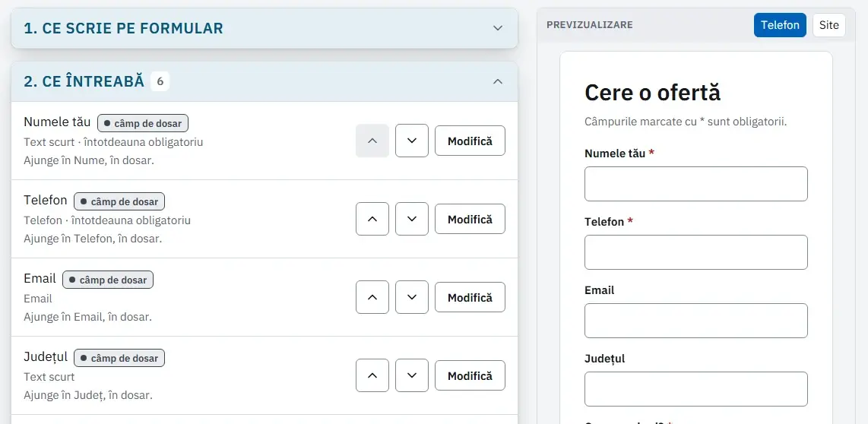
Task: Focus the 'Județul' preview input
Action: (695, 389)
